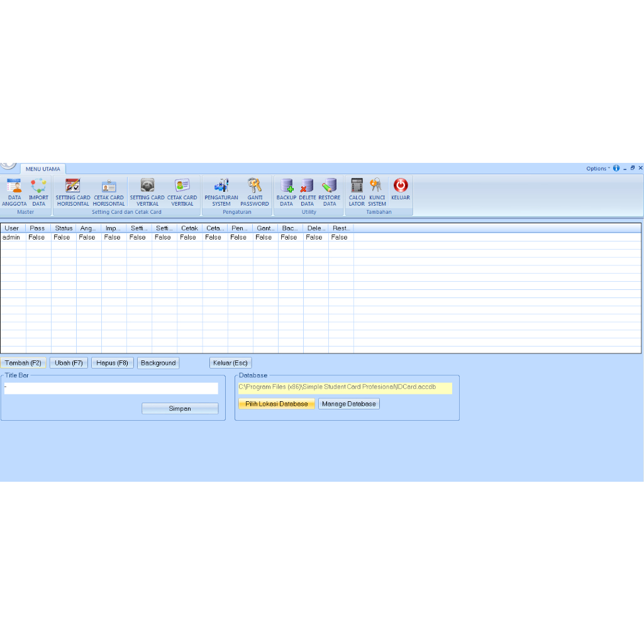Image resolution: width=644 pixels, height=644 pixels.
Task: Click the Ganti Password keys icon
Action: point(255,192)
